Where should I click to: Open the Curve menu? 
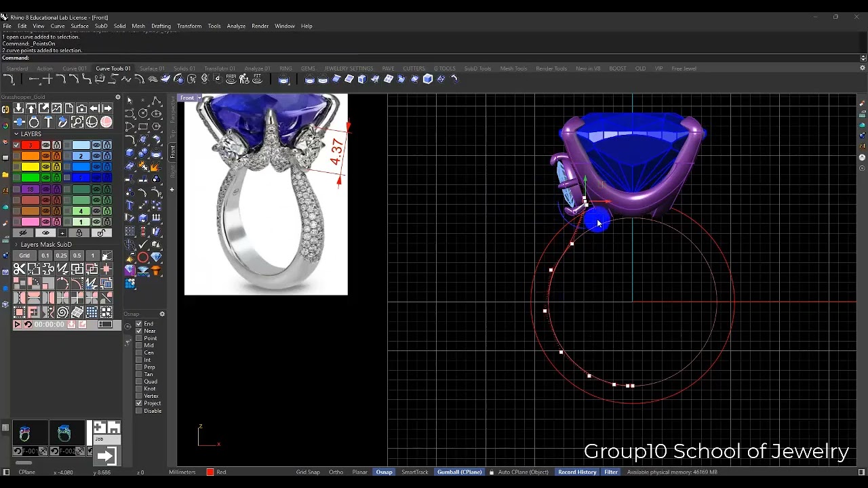(x=58, y=26)
